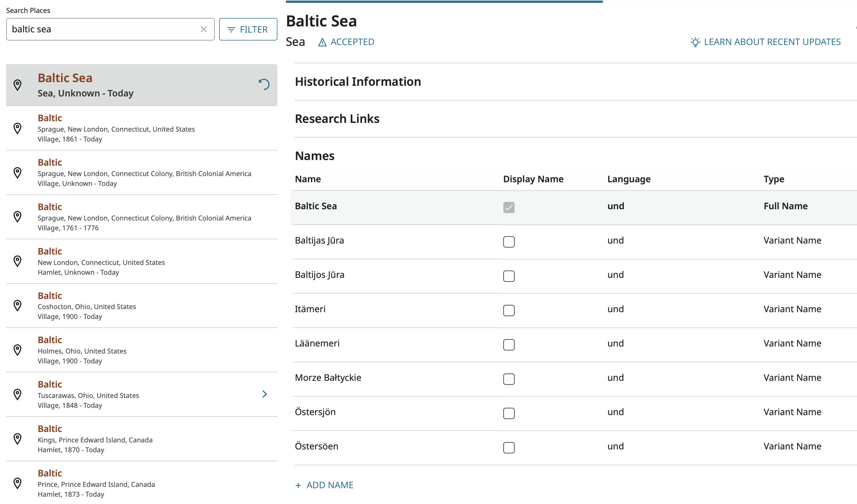
Task: Check display name for Baltijos Jūra
Action: pyautogui.click(x=509, y=276)
